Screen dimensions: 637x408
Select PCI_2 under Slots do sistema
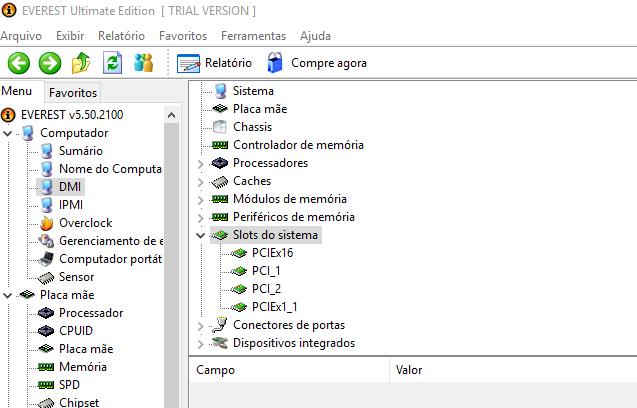coord(266,289)
